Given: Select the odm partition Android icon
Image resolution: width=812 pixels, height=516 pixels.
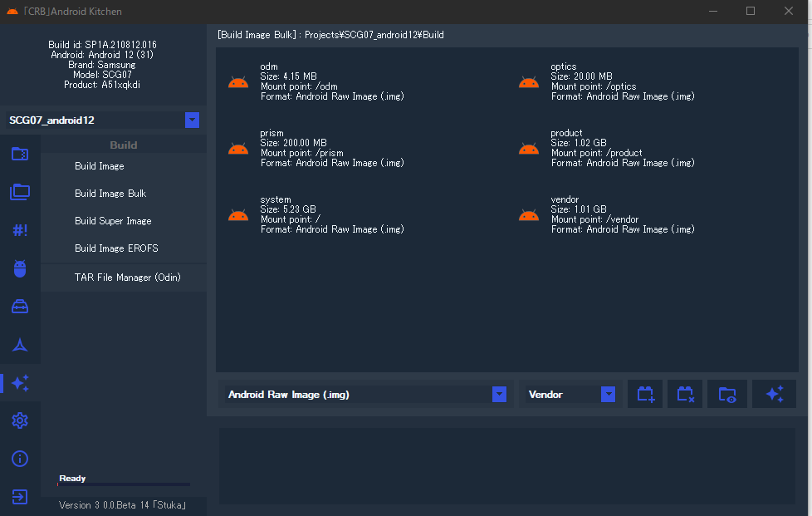Looking at the screenshot, I should (x=238, y=82).
